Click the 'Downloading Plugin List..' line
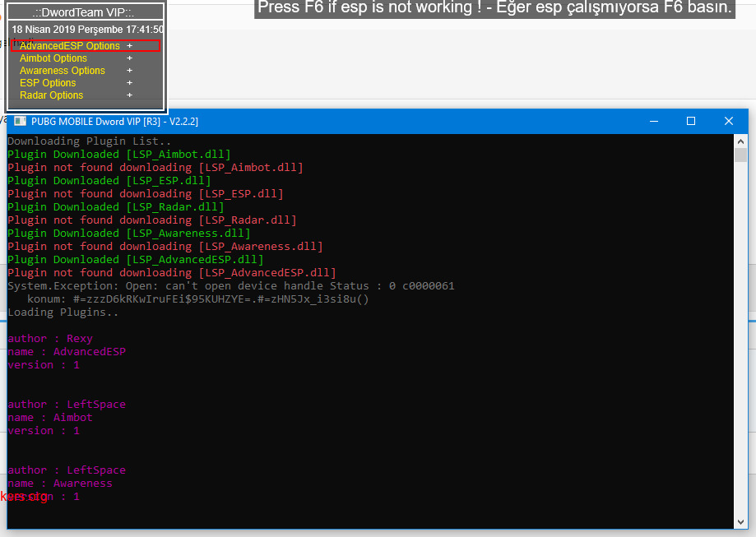 (x=89, y=141)
